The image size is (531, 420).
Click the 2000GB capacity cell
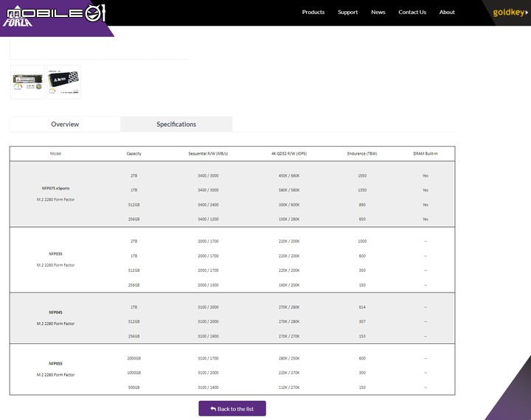point(133,358)
